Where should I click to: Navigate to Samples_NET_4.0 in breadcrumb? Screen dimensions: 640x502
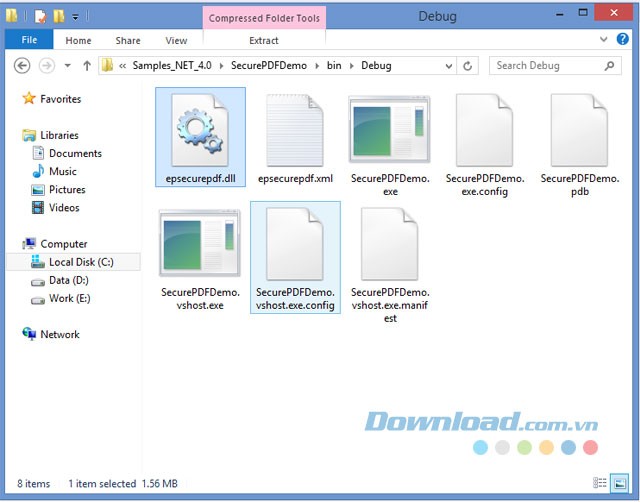click(172, 66)
